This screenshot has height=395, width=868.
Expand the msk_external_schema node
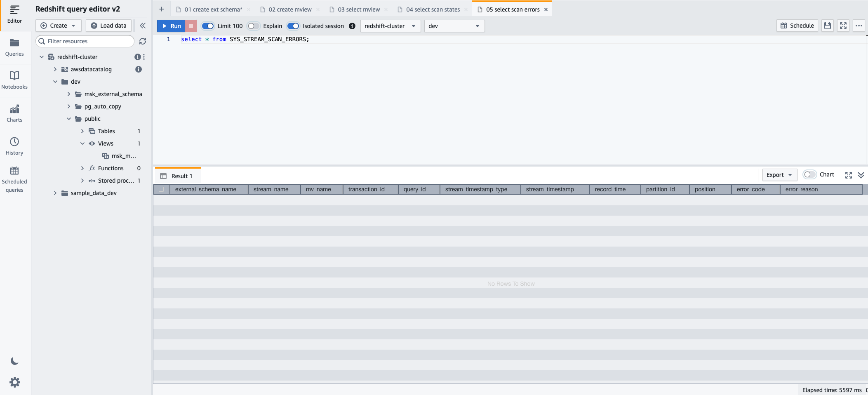point(69,94)
